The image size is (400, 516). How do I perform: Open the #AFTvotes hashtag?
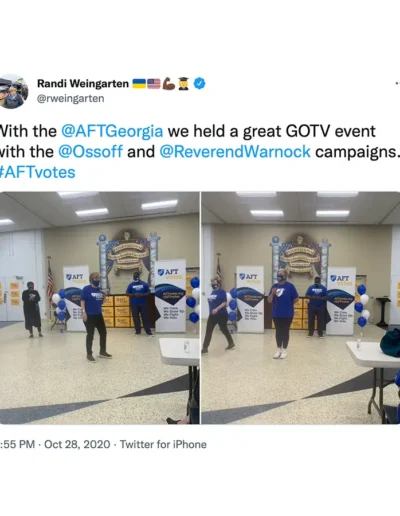(37, 172)
